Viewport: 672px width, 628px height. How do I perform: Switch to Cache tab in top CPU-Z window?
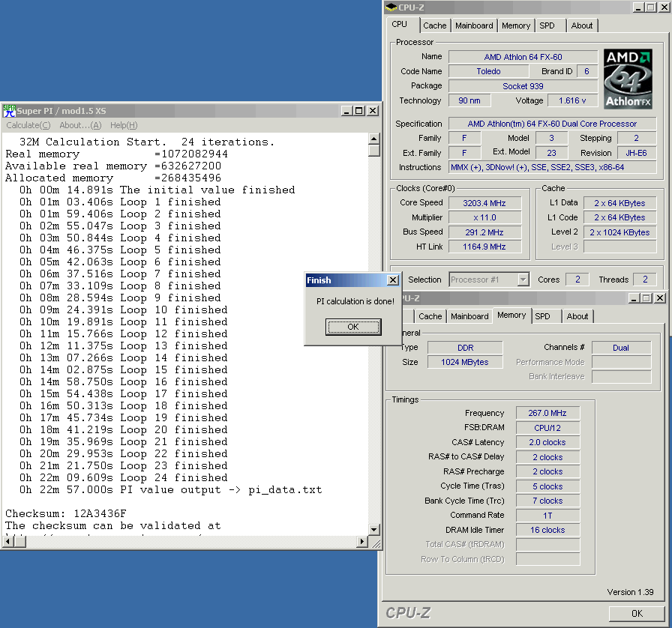click(x=434, y=25)
